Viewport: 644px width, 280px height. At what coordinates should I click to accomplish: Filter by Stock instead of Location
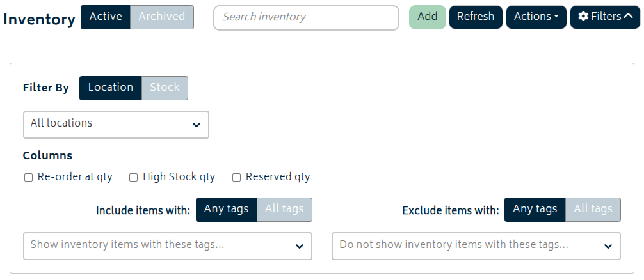(165, 88)
